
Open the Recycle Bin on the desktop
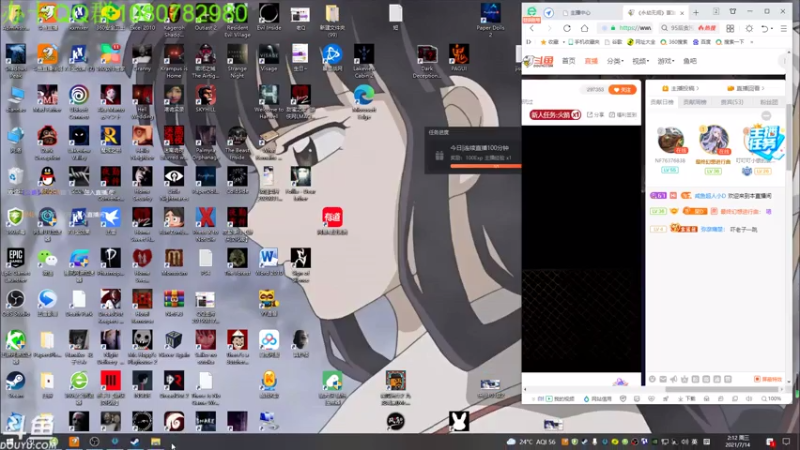point(16,181)
